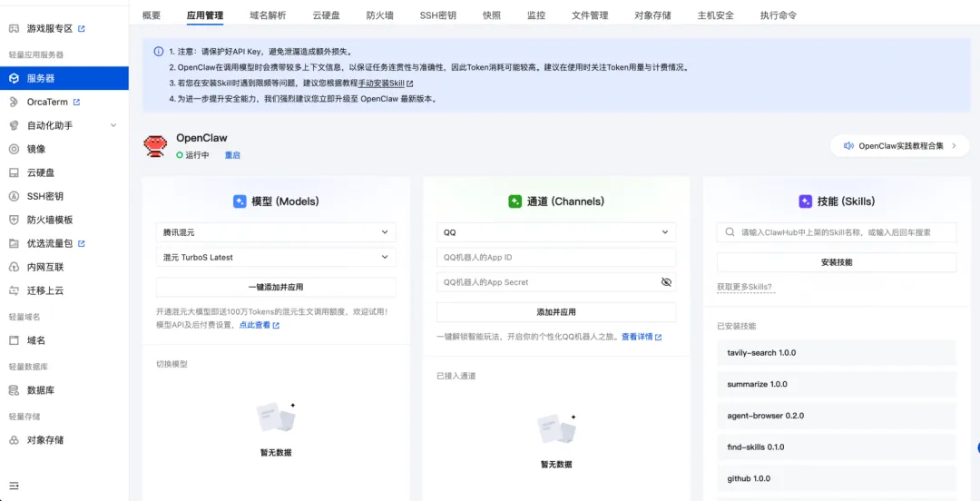The width and height of the screenshot is (980, 501).
Task: Expand the 自动化助手 submenu chevron
Action: (x=113, y=125)
